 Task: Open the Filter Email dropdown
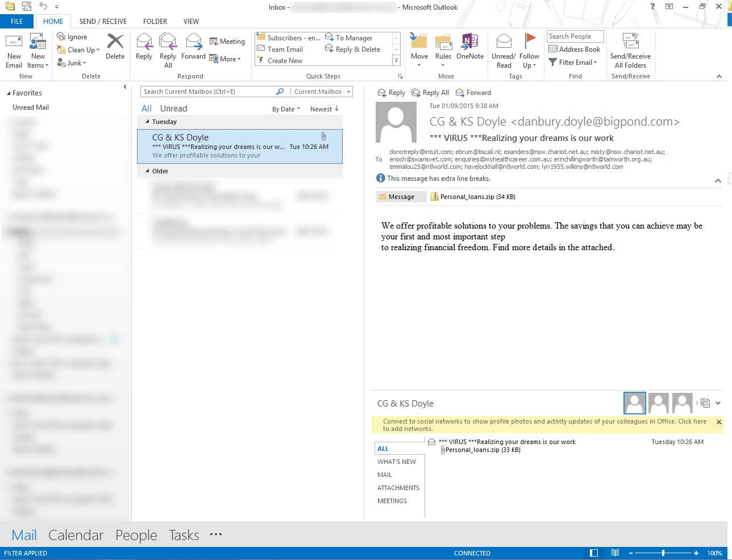[x=574, y=63]
